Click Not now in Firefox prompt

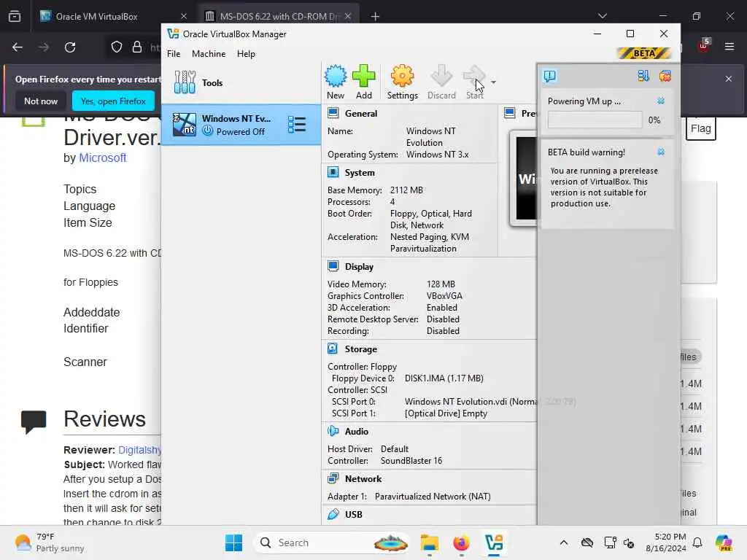coord(41,101)
